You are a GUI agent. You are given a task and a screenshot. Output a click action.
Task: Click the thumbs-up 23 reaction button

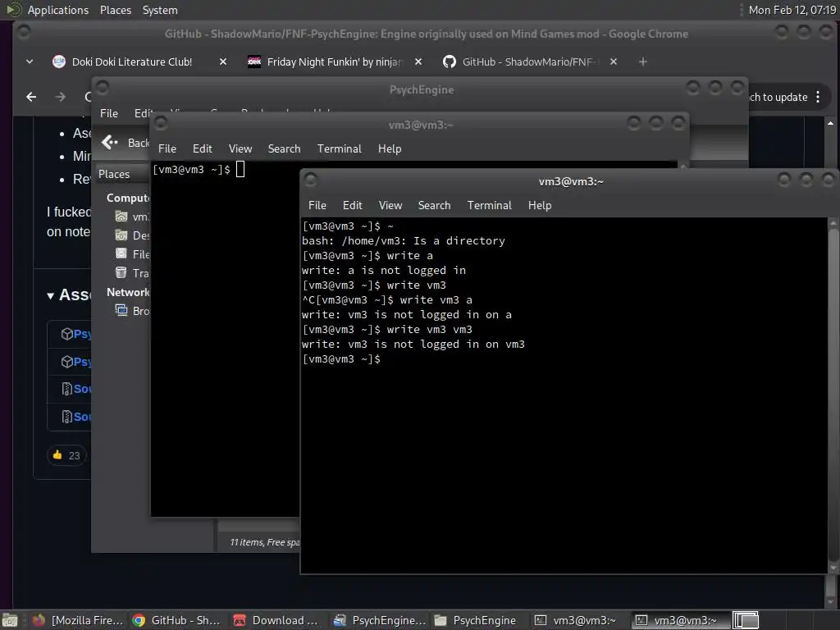[x=66, y=455]
